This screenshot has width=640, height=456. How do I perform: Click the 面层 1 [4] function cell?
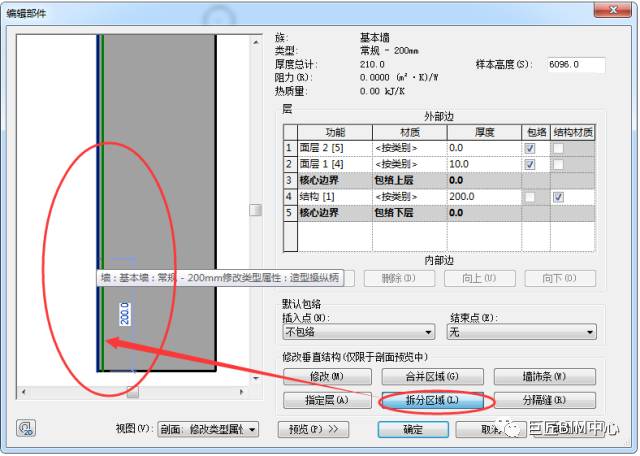[x=335, y=165]
